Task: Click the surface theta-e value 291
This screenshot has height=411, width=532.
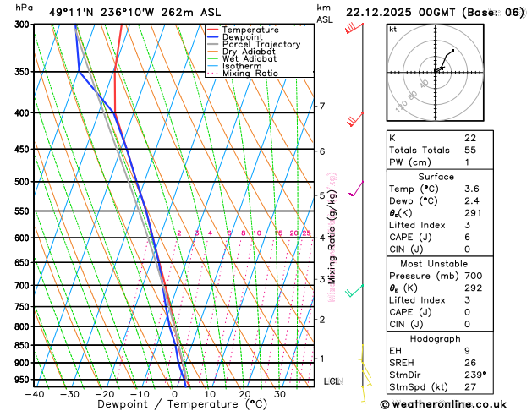Action: point(473,213)
